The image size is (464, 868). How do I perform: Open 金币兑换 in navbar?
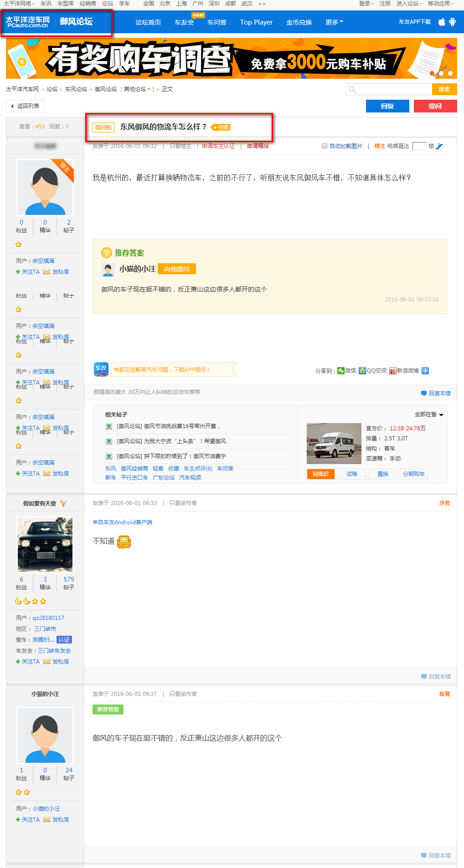tap(299, 22)
